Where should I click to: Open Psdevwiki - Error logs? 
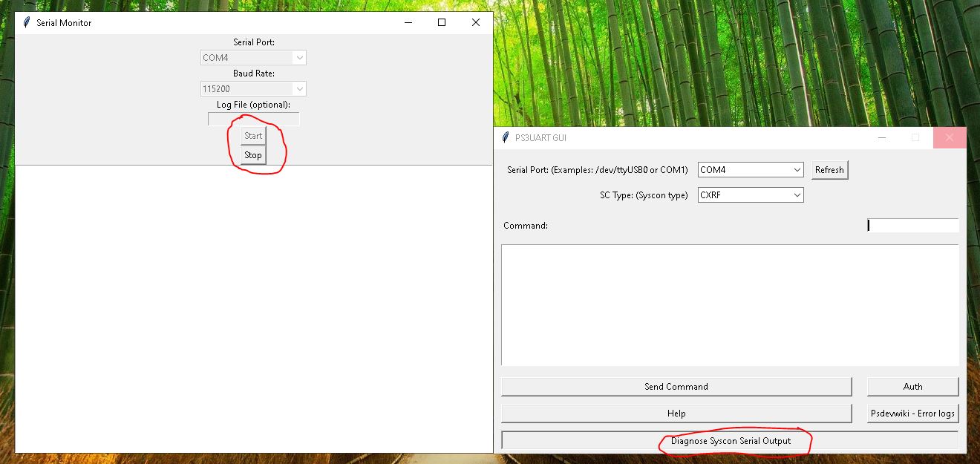pos(912,413)
